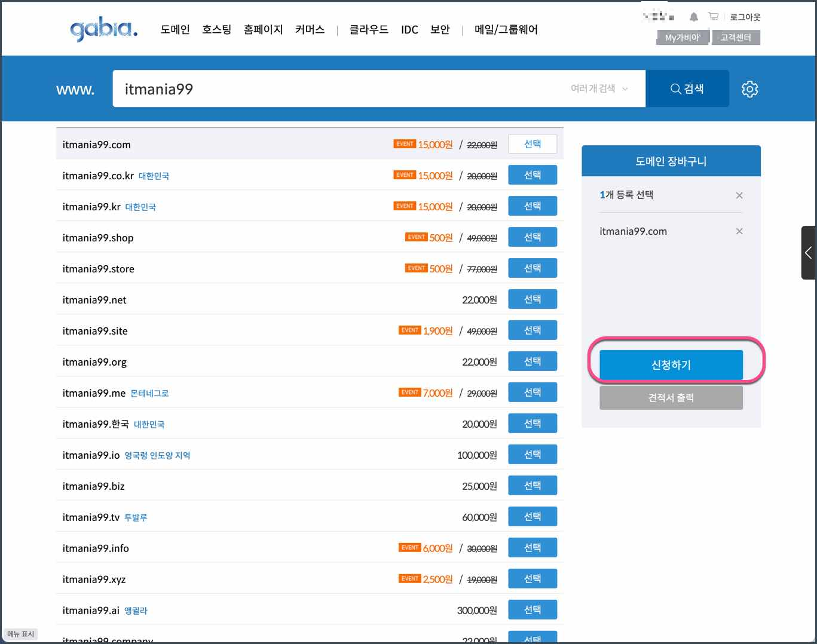
Task: Open the IDC menu
Action: (409, 29)
